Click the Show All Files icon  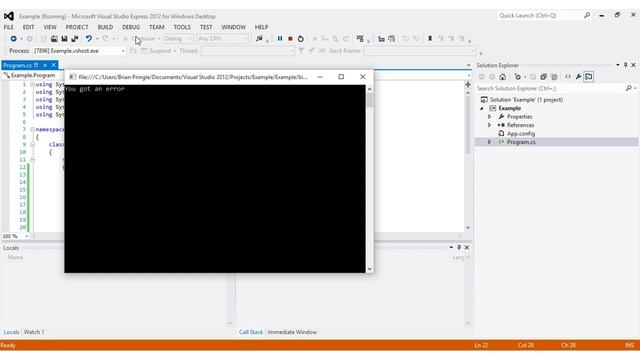tap(554, 77)
